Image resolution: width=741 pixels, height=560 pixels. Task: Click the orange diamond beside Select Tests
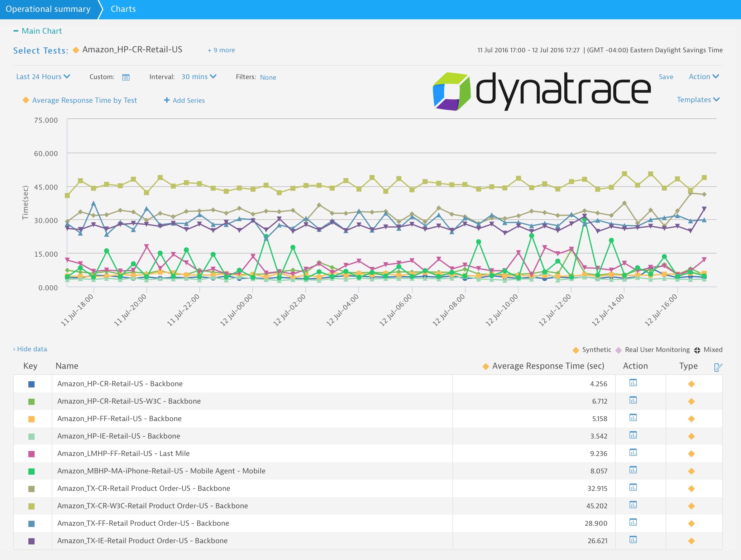click(76, 50)
